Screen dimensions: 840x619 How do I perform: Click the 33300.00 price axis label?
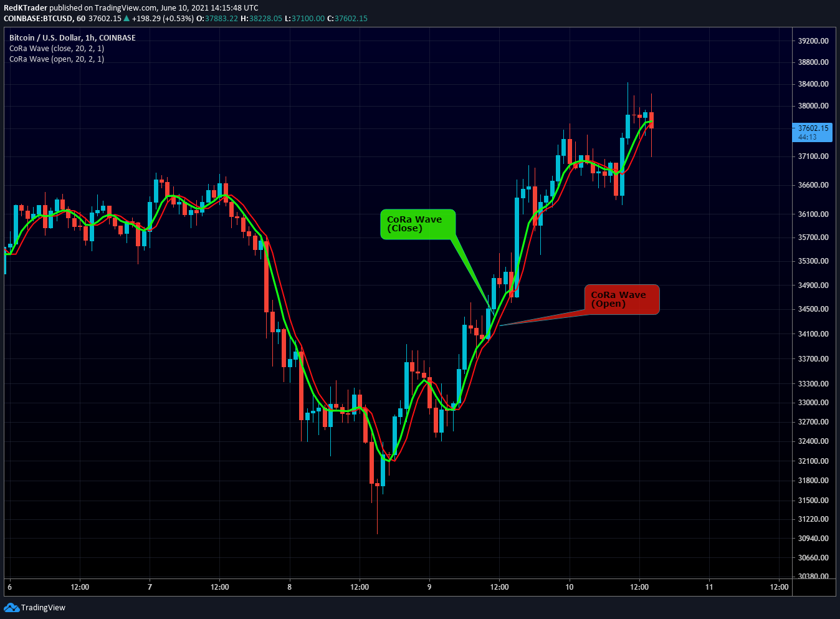click(x=813, y=384)
